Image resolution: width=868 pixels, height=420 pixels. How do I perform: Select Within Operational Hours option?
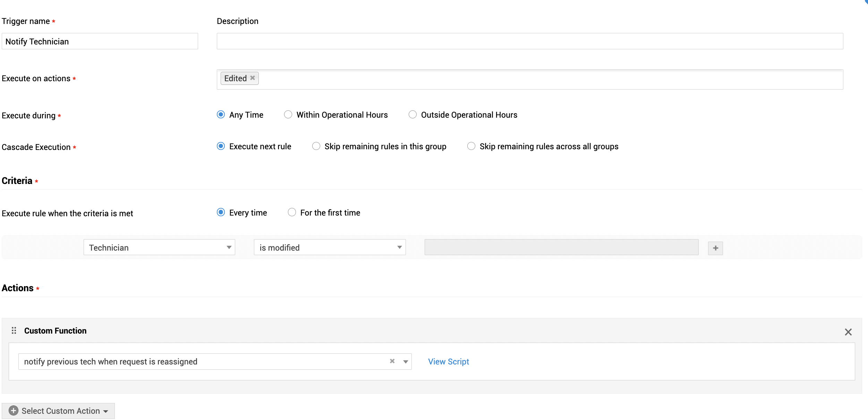288,115
